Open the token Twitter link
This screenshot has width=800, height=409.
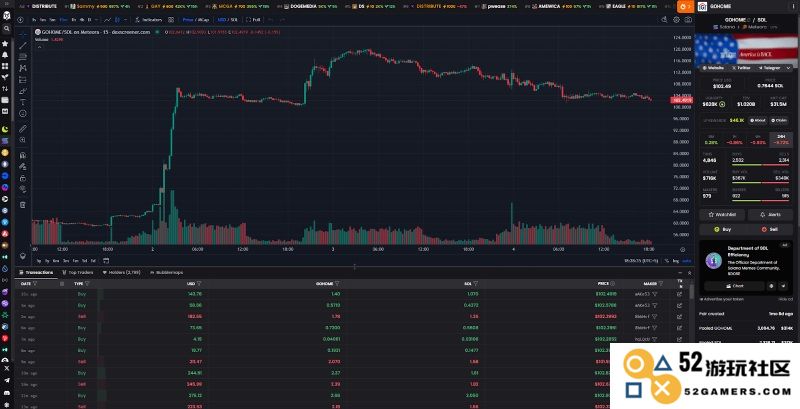[x=741, y=68]
